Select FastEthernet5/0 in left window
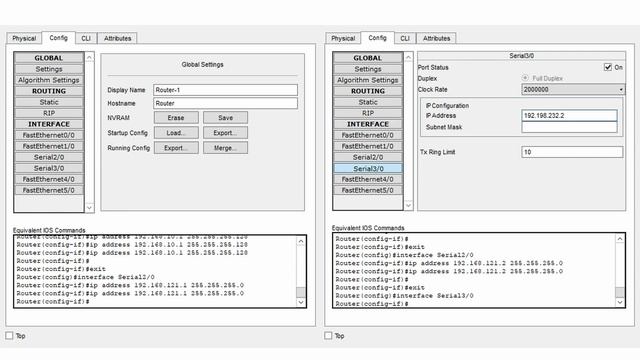The image size is (640, 360). 49,190
